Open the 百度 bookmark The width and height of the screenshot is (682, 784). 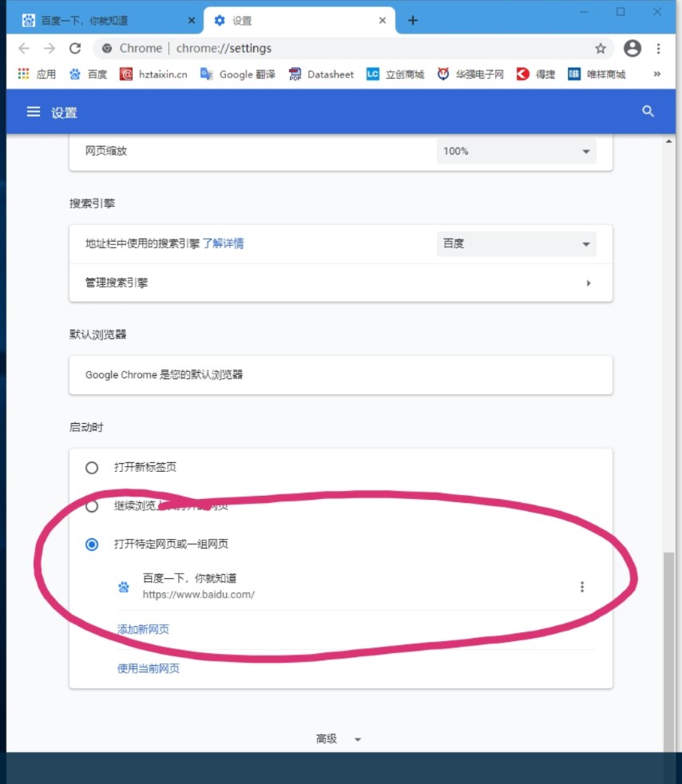click(x=88, y=74)
